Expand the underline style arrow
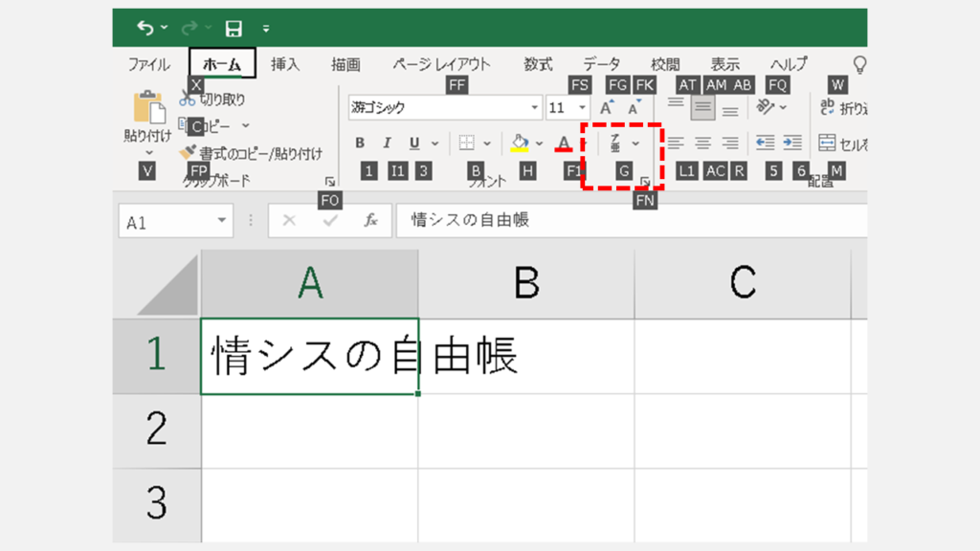The width and height of the screenshot is (980, 551). pos(435,143)
